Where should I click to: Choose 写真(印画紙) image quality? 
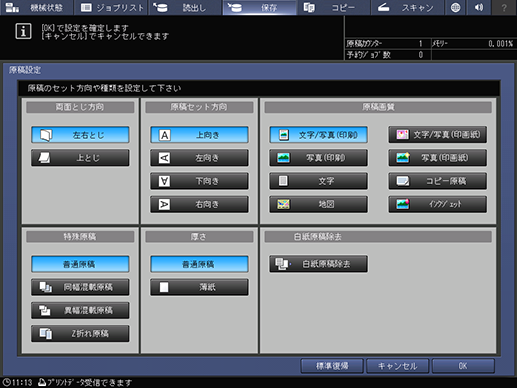point(437,158)
